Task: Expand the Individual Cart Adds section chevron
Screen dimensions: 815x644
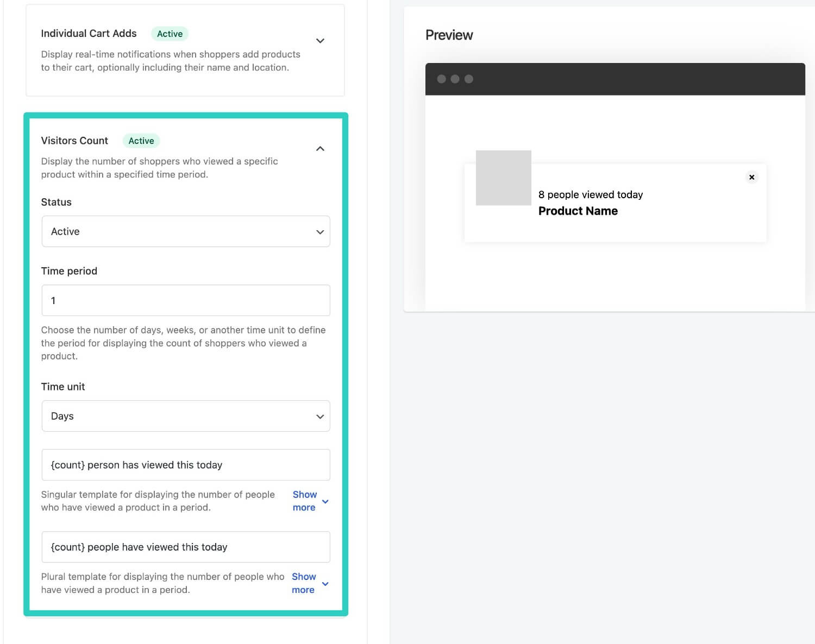Action: click(x=320, y=41)
